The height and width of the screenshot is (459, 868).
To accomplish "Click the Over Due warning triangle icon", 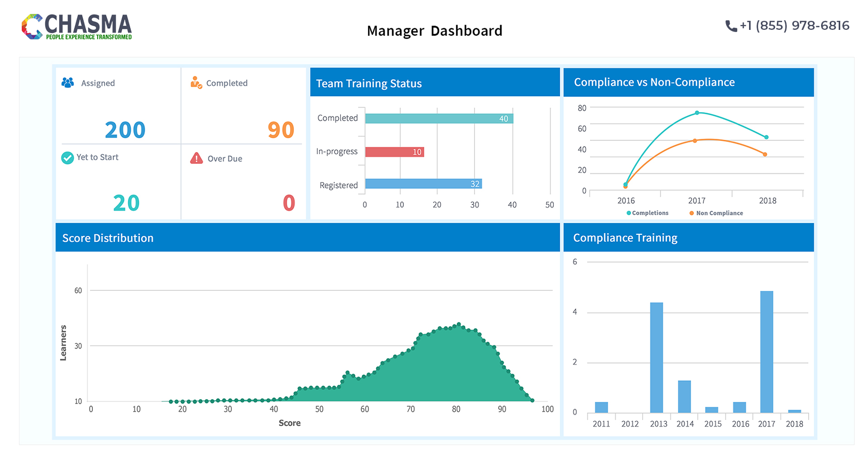I will 196,159.
